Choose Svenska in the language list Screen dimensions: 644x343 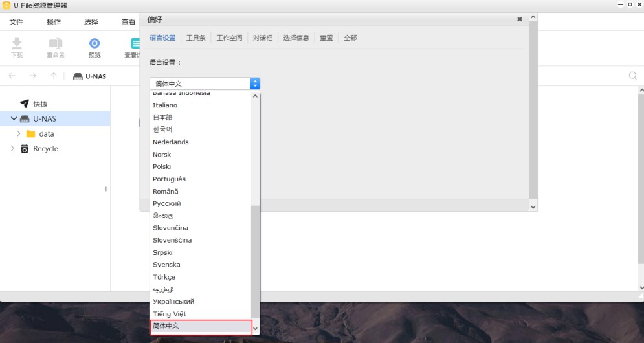click(166, 265)
